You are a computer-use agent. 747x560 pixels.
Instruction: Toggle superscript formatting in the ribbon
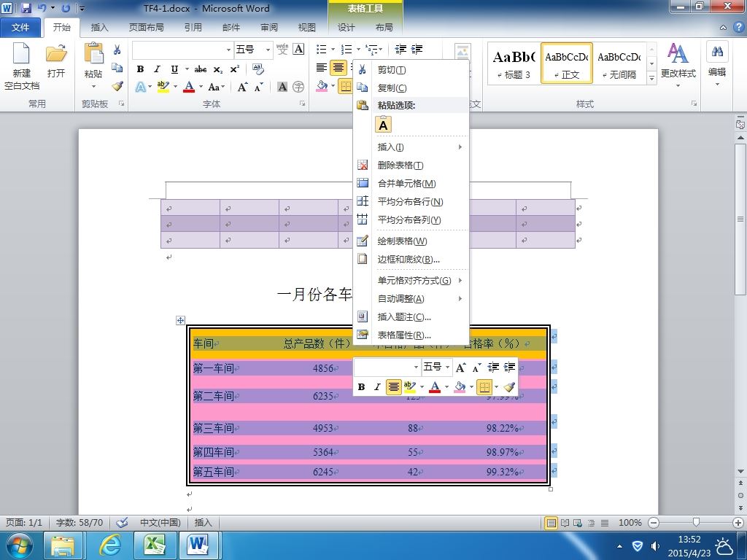(234, 69)
